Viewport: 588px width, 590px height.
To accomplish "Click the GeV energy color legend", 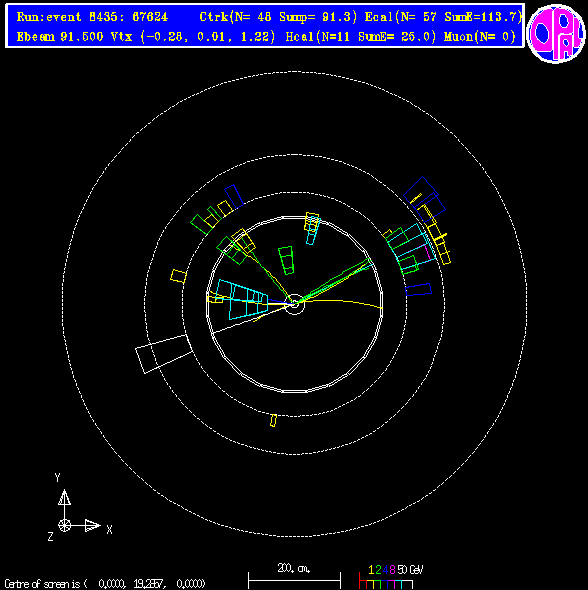I will pyautogui.click(x=391, y=579).
